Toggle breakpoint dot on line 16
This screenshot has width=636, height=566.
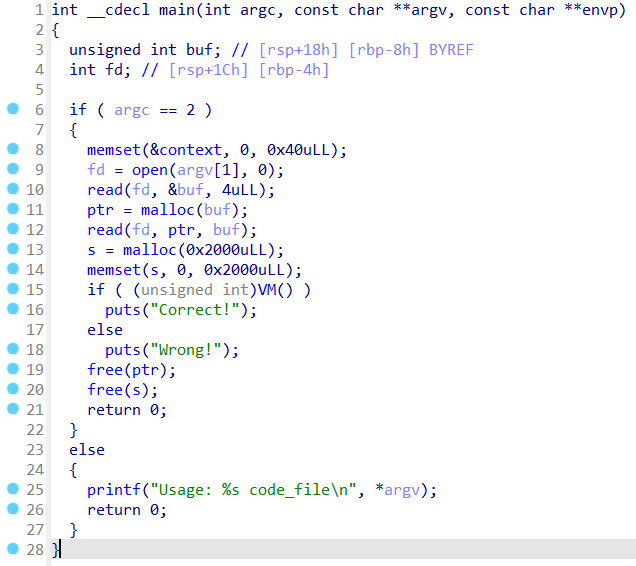click(x=13, y=308)
